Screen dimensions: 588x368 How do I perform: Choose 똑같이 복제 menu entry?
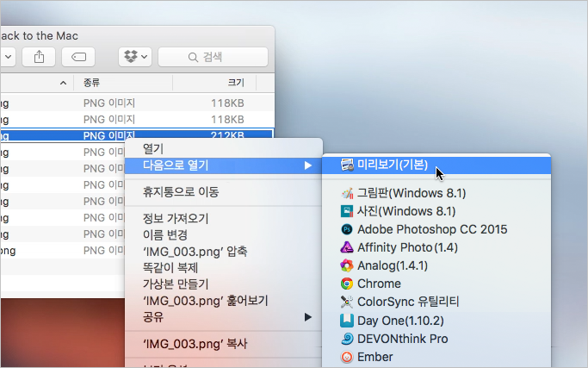pyautogui.click(x=224, y=268)
